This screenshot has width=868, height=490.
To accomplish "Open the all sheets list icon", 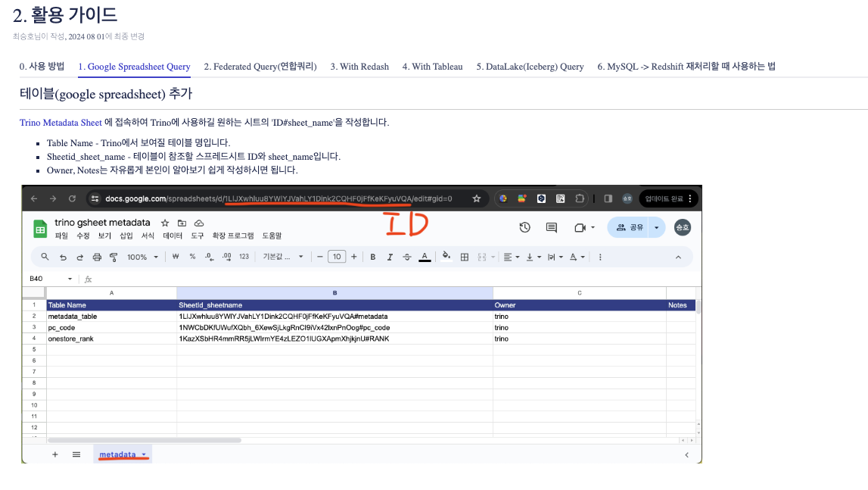I will (x=76, y=454).
